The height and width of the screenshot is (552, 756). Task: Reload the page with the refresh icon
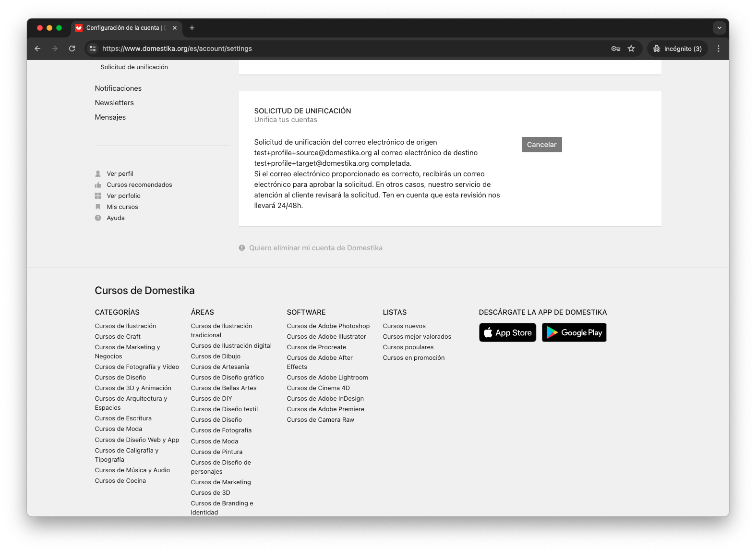[72, 49]
